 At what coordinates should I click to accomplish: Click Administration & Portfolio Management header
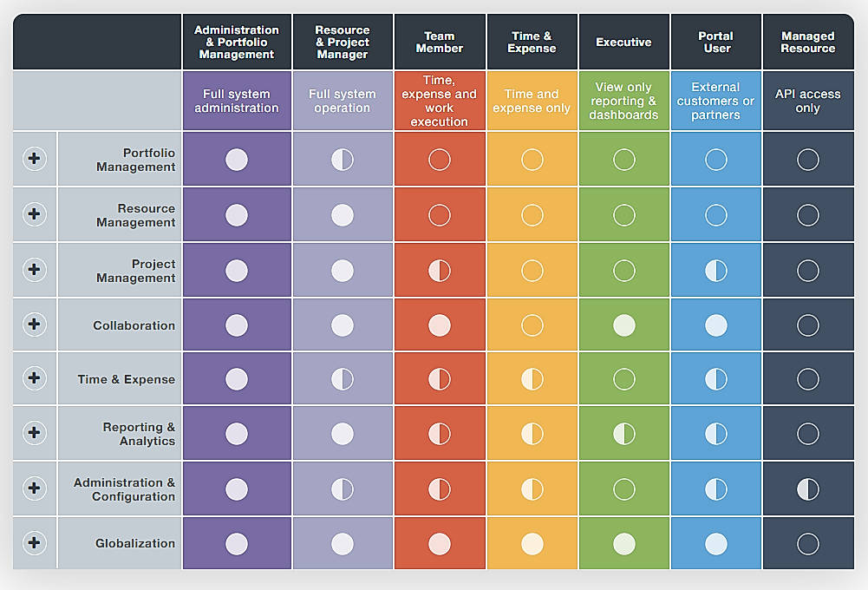pyautogui.click(x=237, y=42)
